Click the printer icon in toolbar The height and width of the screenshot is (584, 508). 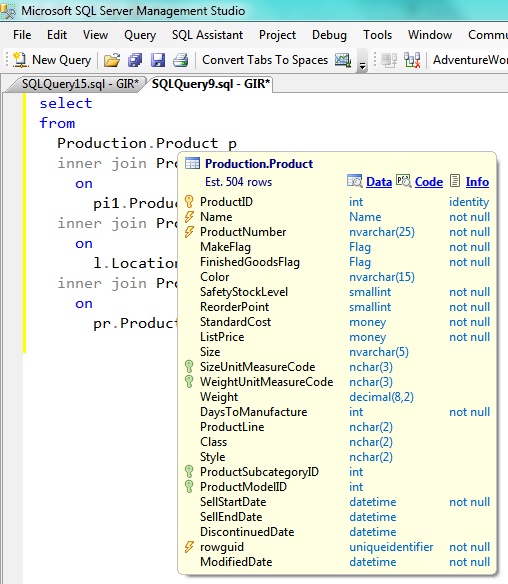pyautogui.click(x=181, y=60)
